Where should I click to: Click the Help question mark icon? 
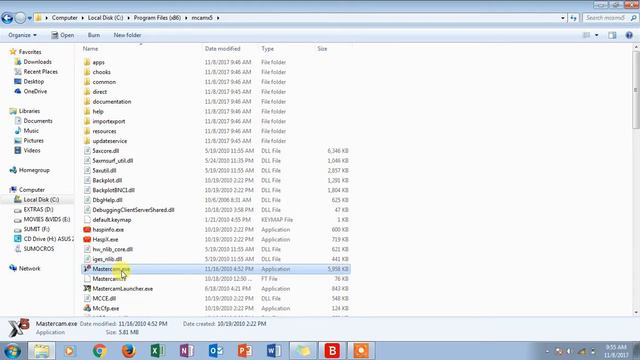point(629,36)
